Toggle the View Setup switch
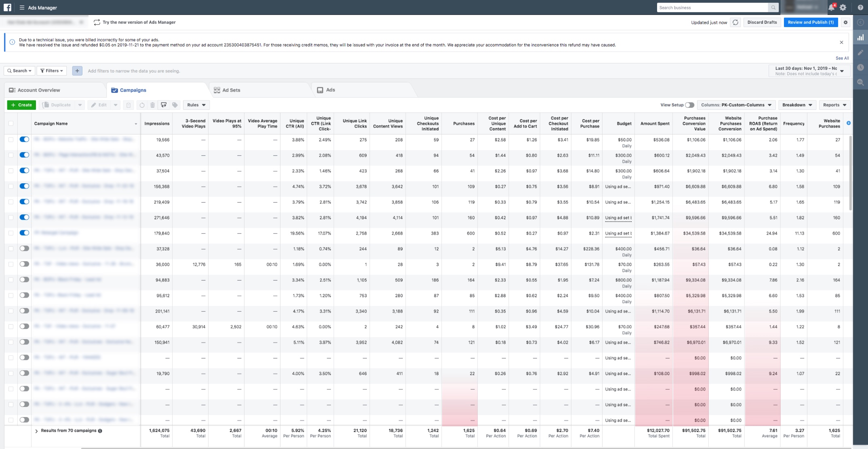 (x=689, y=105)
